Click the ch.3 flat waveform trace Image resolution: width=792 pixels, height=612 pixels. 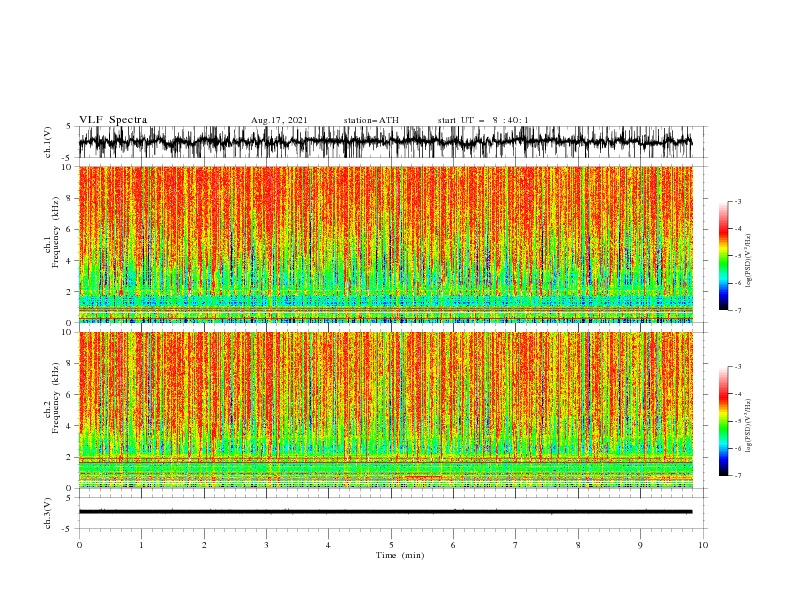(x=385, y=512)
